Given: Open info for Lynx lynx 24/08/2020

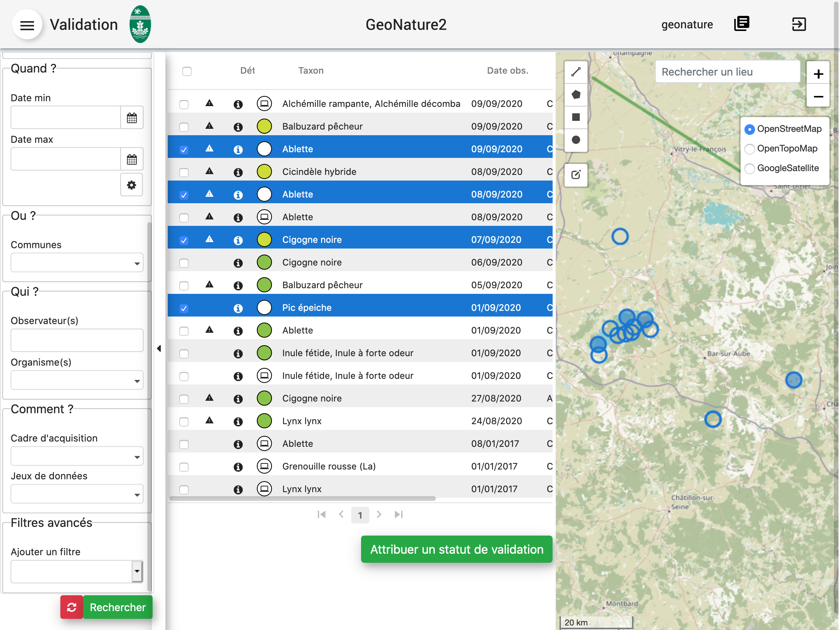Looking at the screenshot, I should pyautogui.click(x=238, y=422).
